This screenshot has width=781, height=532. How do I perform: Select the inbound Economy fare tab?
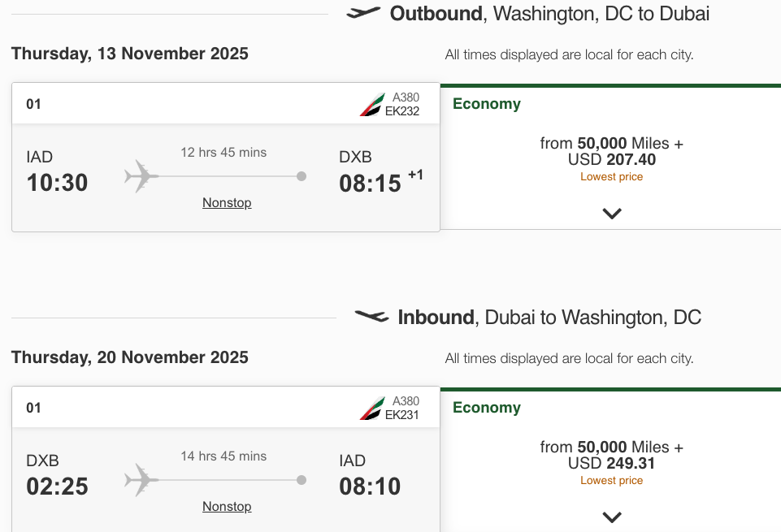(487, 408)
